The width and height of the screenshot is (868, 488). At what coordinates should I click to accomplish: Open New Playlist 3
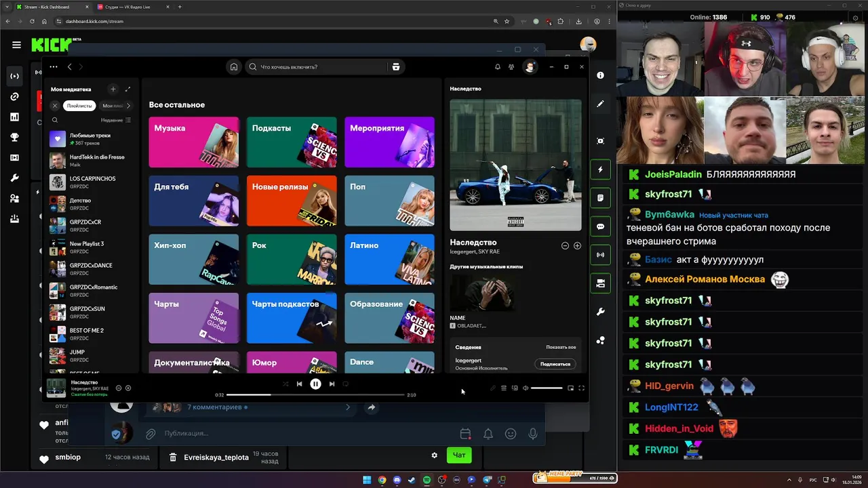pos(91,247)
